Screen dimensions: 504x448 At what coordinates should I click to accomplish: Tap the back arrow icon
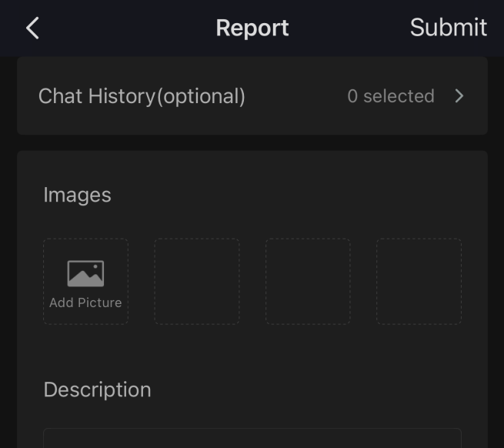[x=32, y=28]
